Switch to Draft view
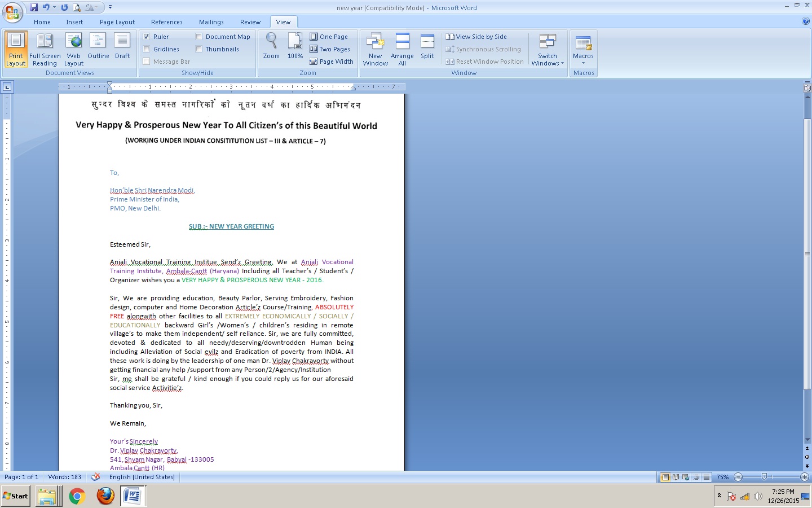The width and height of the screenshot is (812, 508). pos(122,48)
